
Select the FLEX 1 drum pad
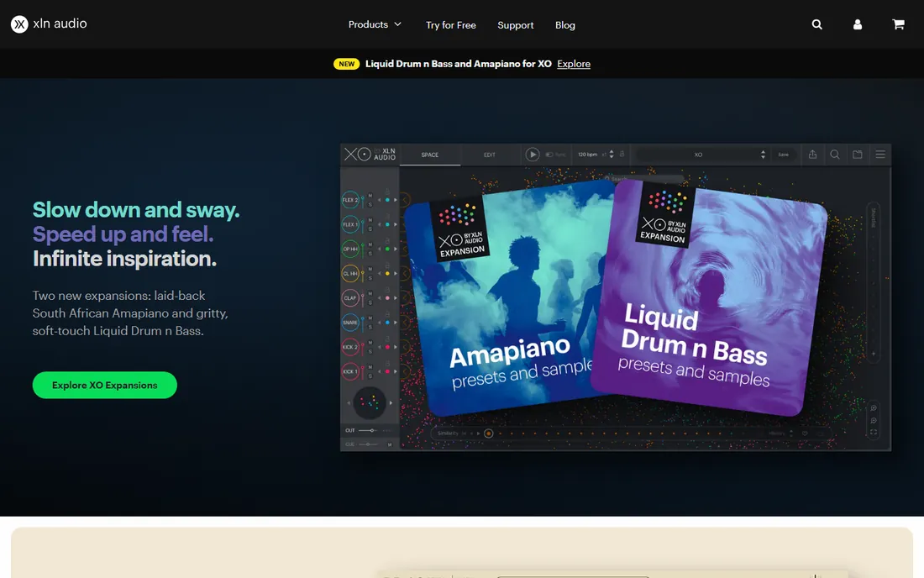[350, 224]
